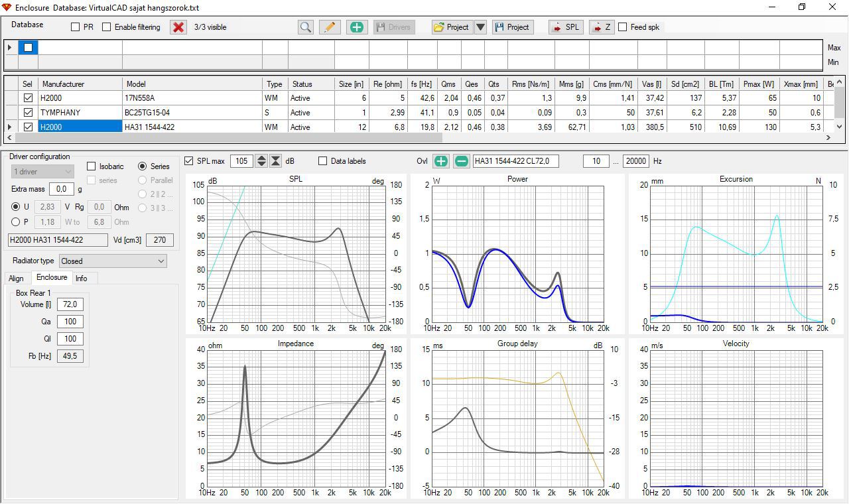
Task: Click the SPL max compress range icon
Action: pos(276,161)
